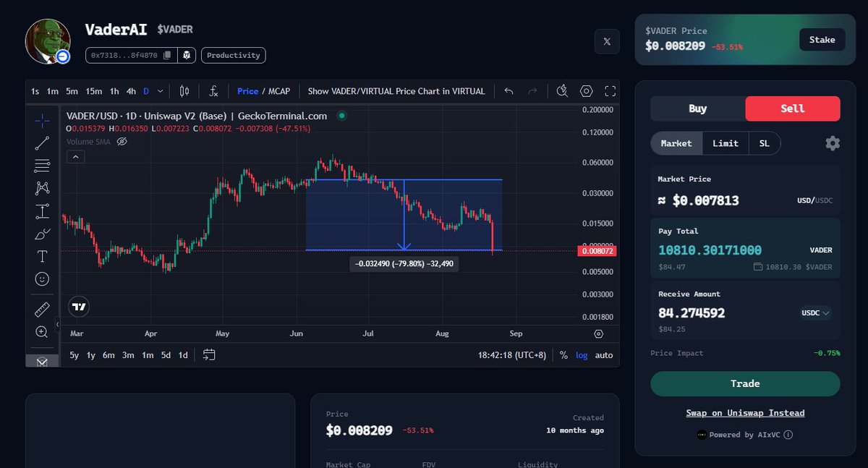This screenshot has width=868, height=468.
Task: Select the ruler measure tool
Action: click(x=42, y=310)
